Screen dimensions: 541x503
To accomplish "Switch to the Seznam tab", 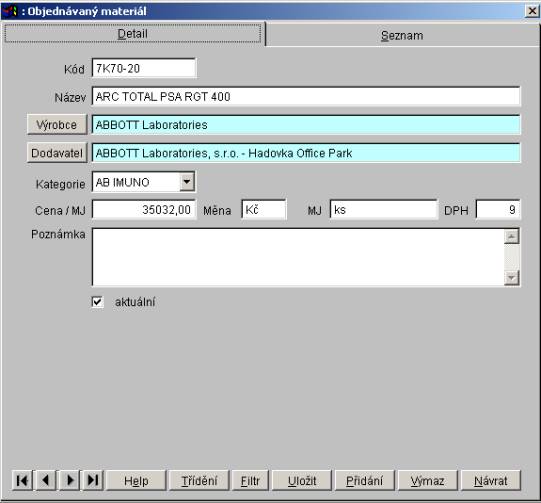I will pos(402,35).
